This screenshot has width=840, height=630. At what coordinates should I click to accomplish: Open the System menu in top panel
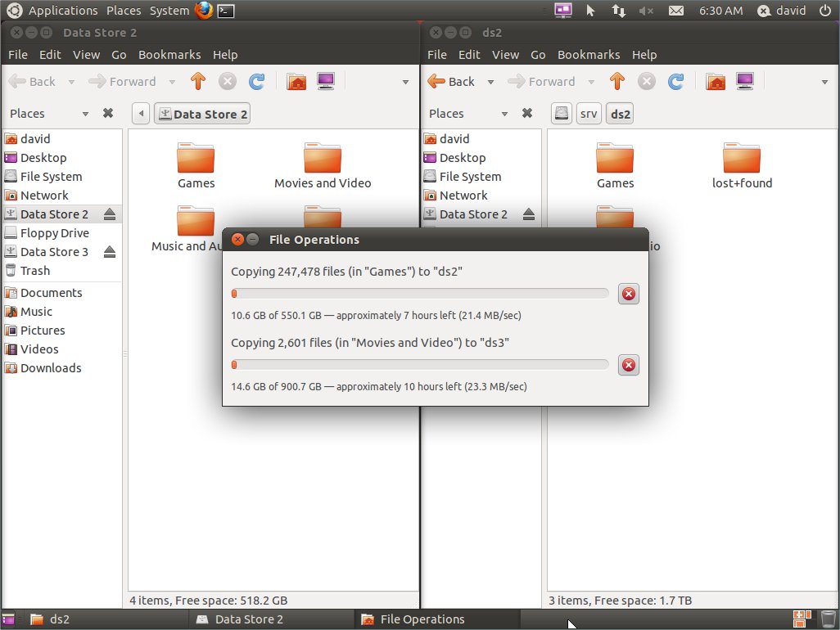click(169, 10)
